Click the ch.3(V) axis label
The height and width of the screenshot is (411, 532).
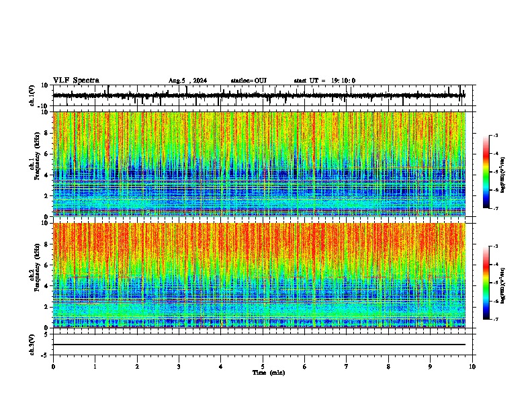pyautogui.click(x=32, y=345)
